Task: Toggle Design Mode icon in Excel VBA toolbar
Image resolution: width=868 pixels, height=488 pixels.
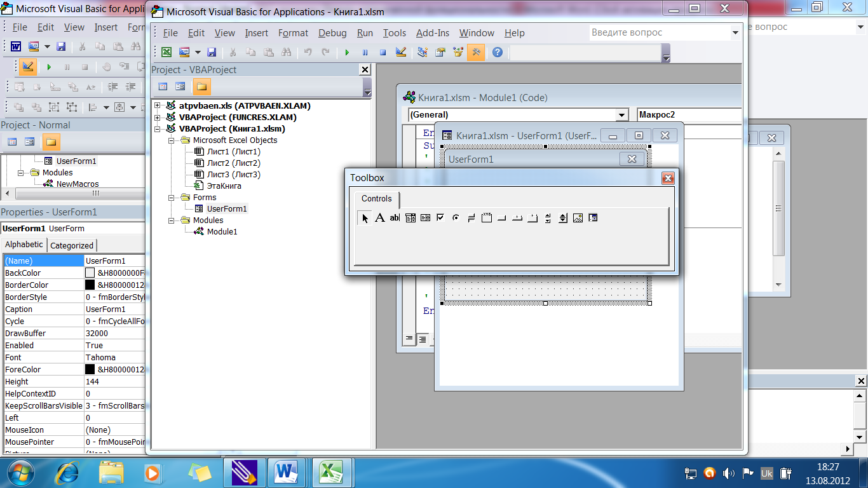Action: [401, 52]
